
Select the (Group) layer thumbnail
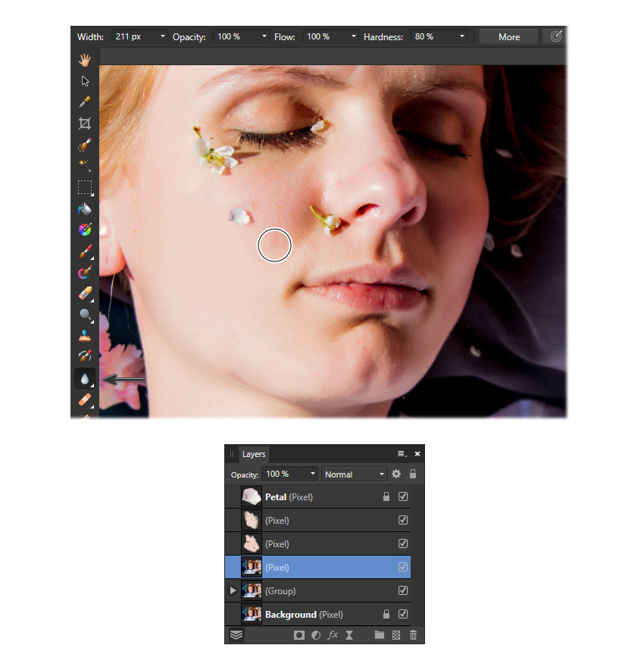[x=252, y=590]
